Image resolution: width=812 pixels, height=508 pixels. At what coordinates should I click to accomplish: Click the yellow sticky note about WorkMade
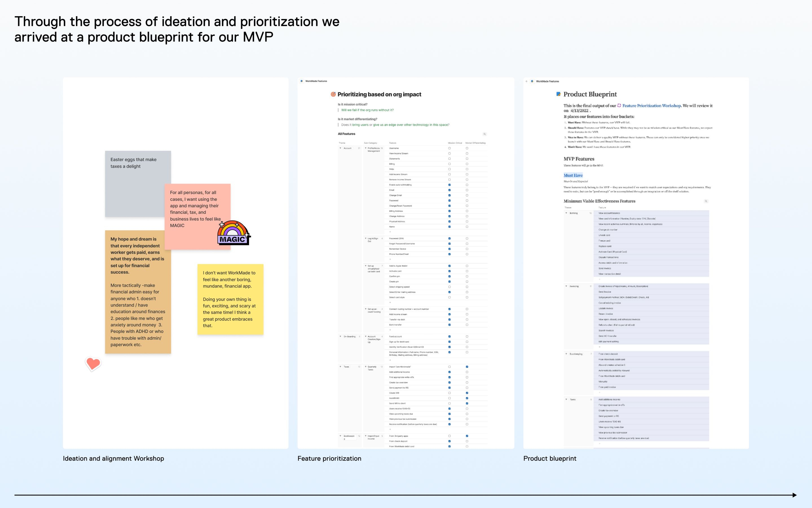(230, 299)
